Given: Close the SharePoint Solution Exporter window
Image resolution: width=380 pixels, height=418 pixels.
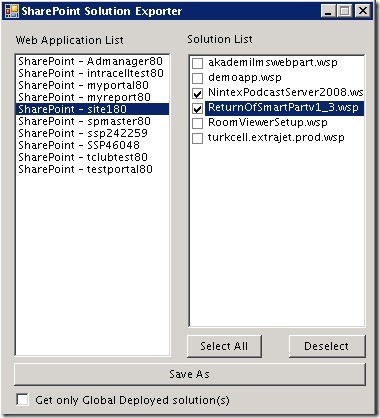Looking at the screenshot, I should pos(363,11).
